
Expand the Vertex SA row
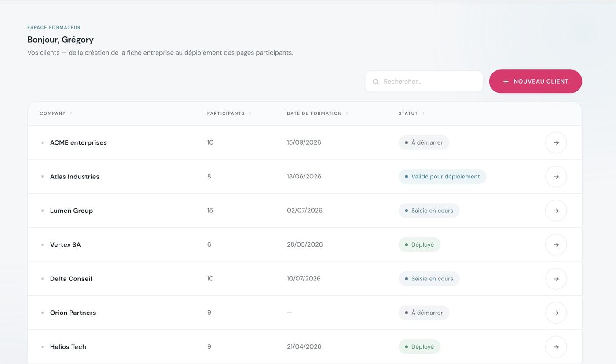click(43, 245)
